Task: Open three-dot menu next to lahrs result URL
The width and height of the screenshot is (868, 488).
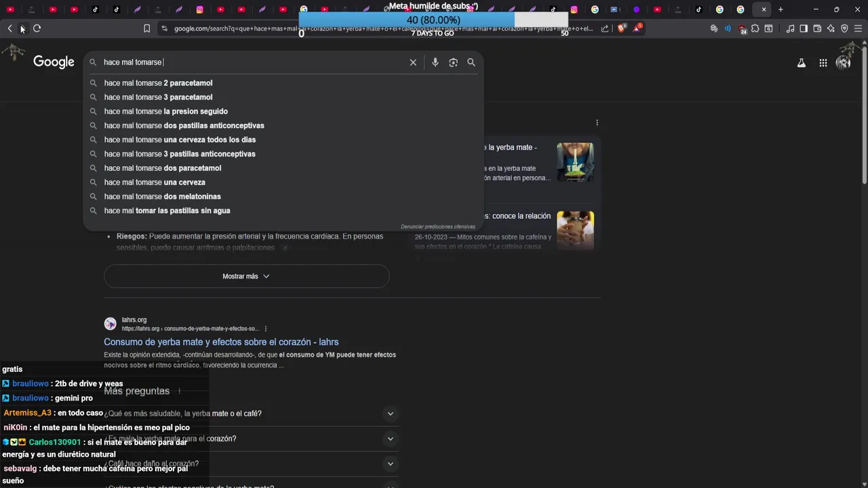Action: click(266, 329)
